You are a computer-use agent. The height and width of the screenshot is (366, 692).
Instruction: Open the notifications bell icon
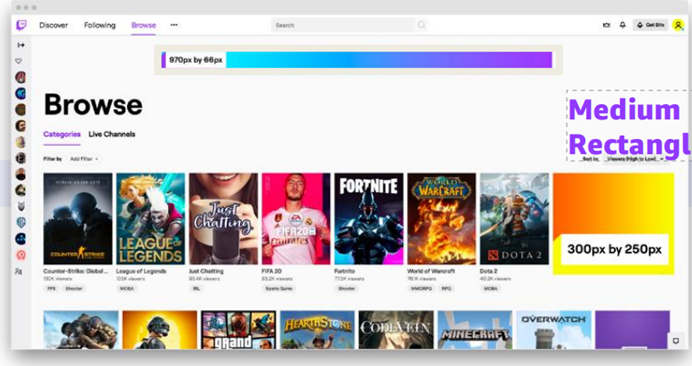pos(622,25)
